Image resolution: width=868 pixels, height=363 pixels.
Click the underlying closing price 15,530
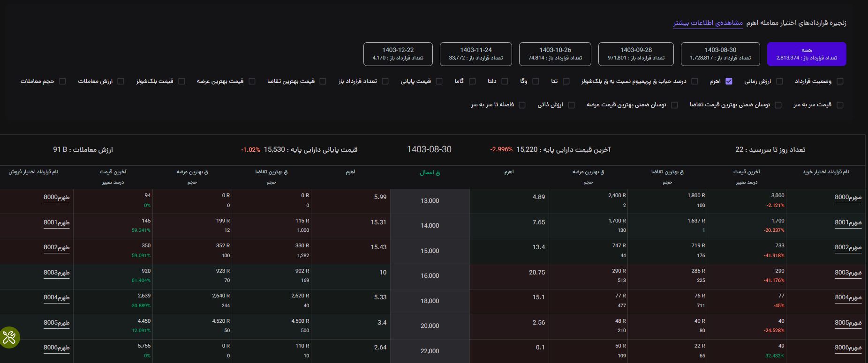[x=274, y=149]
